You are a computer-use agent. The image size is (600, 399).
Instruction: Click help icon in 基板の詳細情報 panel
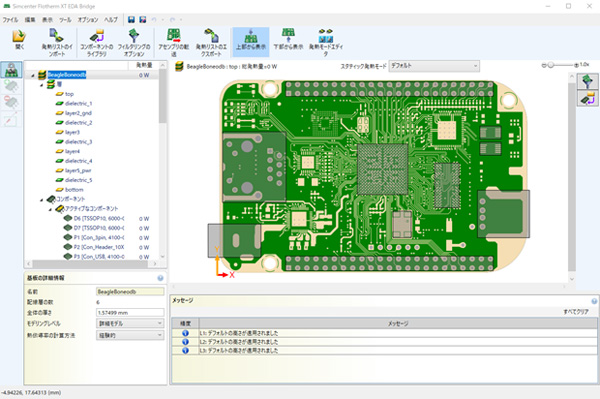click(160, 278)
